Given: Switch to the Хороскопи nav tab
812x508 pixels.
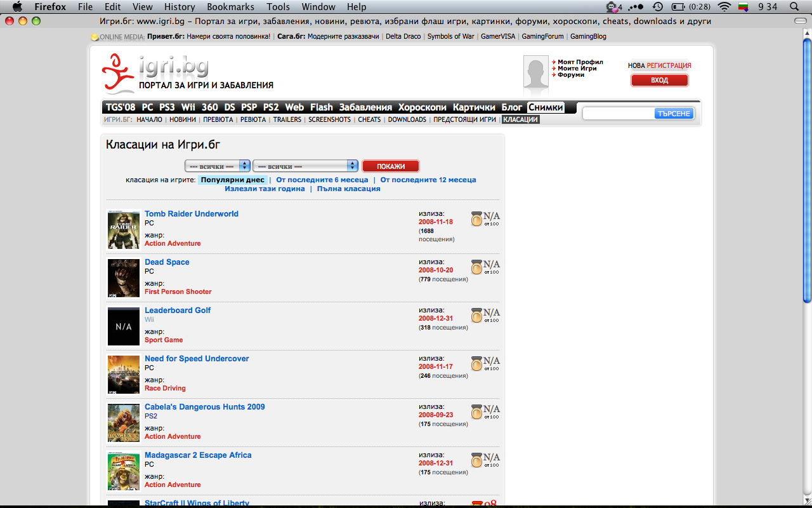Looking at the screenshot, I should click(422, 107).
